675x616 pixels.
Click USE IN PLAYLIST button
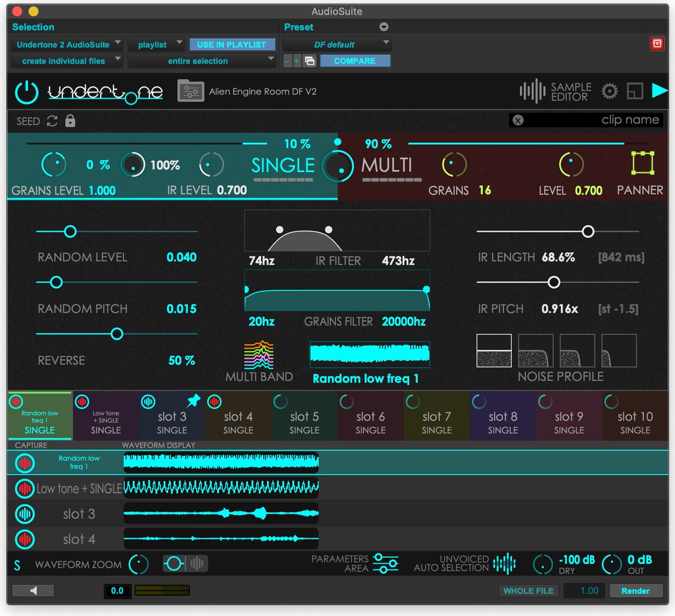coord(232,44)
